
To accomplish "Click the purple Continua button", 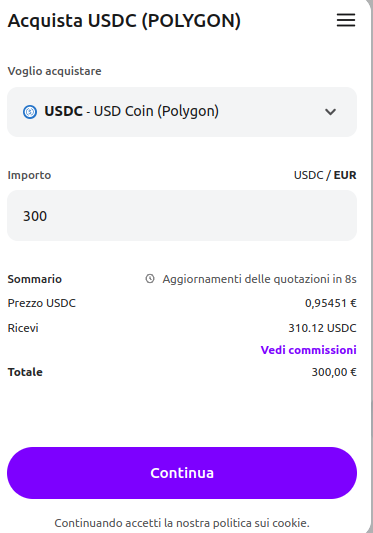I will (182, 473).
